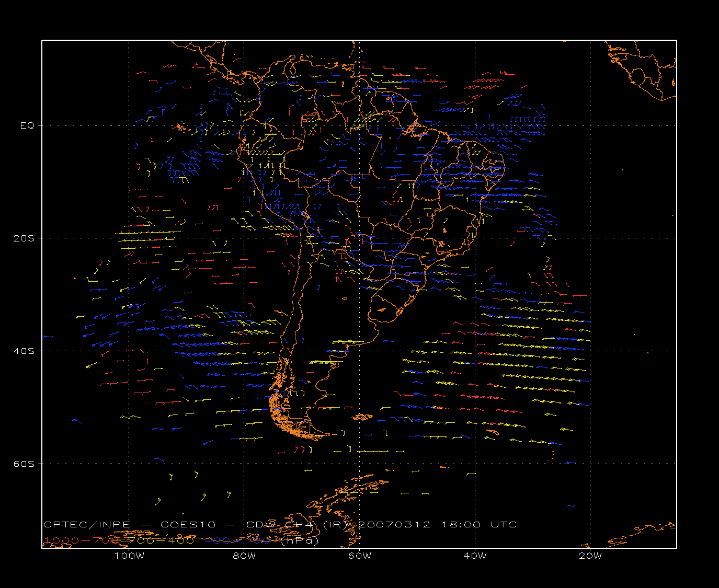Click the blue 400-100 legend entry
Viewport: 719px width, 588px height.
[237, 540]
